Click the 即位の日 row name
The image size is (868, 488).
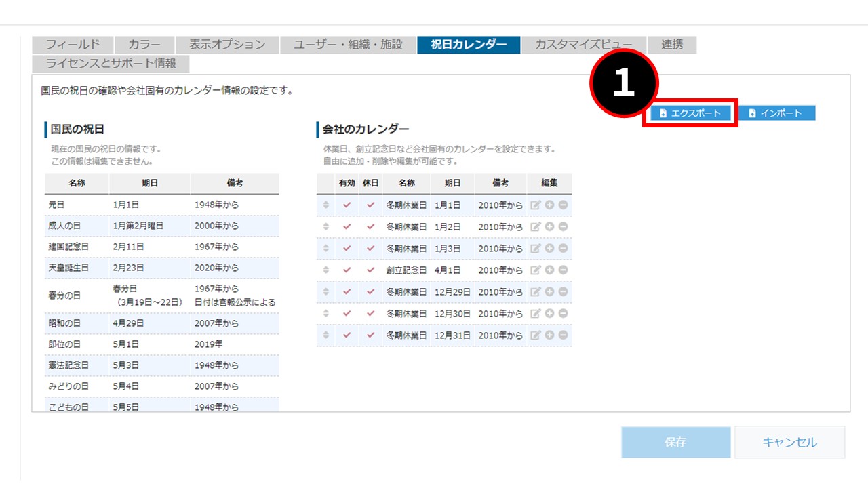64,344
